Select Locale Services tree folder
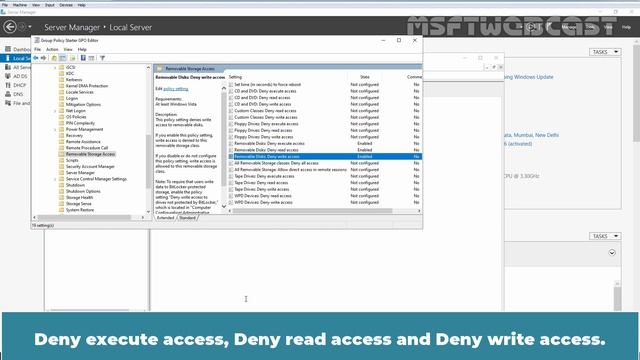Screen dimensions: 640x360 tap(80, 92)
